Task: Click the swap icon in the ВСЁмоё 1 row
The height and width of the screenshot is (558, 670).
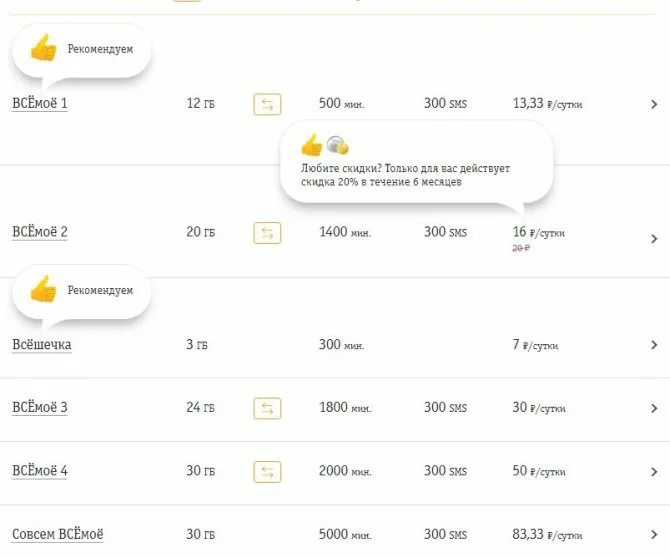Action: click(x=267, y=104)
